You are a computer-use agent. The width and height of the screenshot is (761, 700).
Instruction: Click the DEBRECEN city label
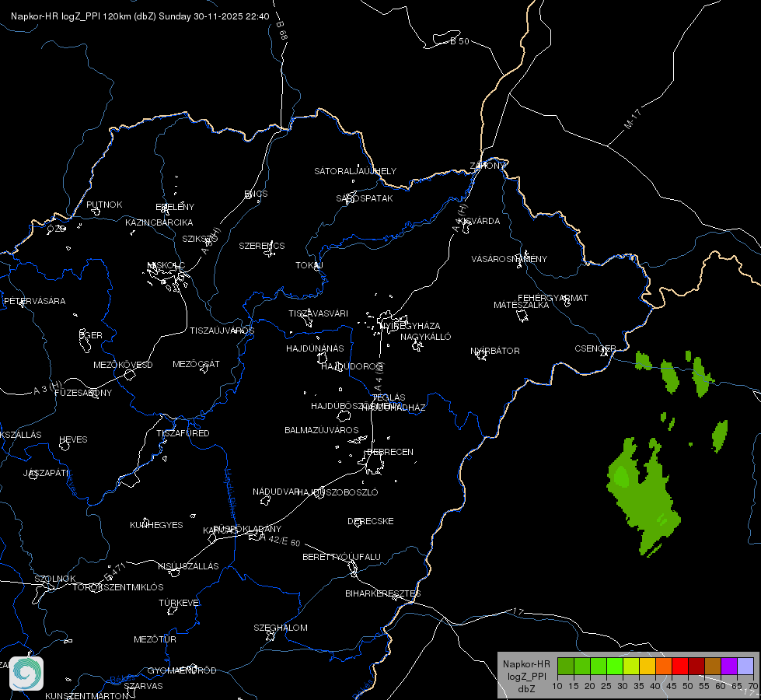tap(389, 452)
